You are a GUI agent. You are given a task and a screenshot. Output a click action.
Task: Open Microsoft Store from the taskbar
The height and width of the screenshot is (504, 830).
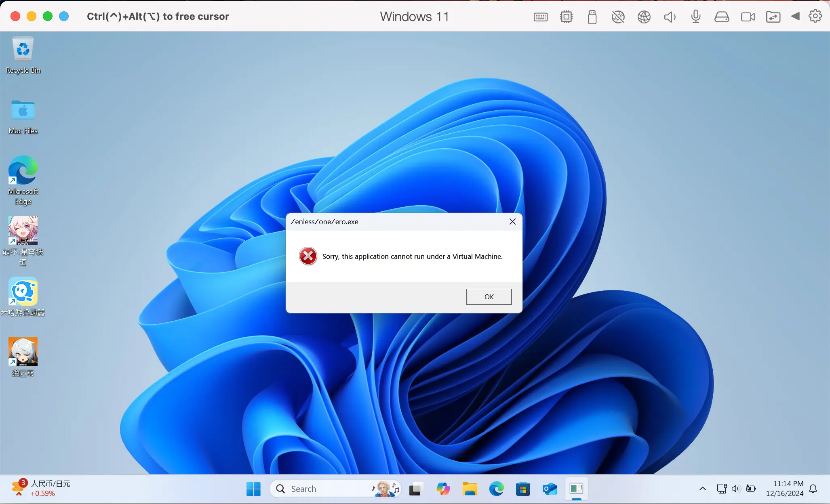(523, 489)
